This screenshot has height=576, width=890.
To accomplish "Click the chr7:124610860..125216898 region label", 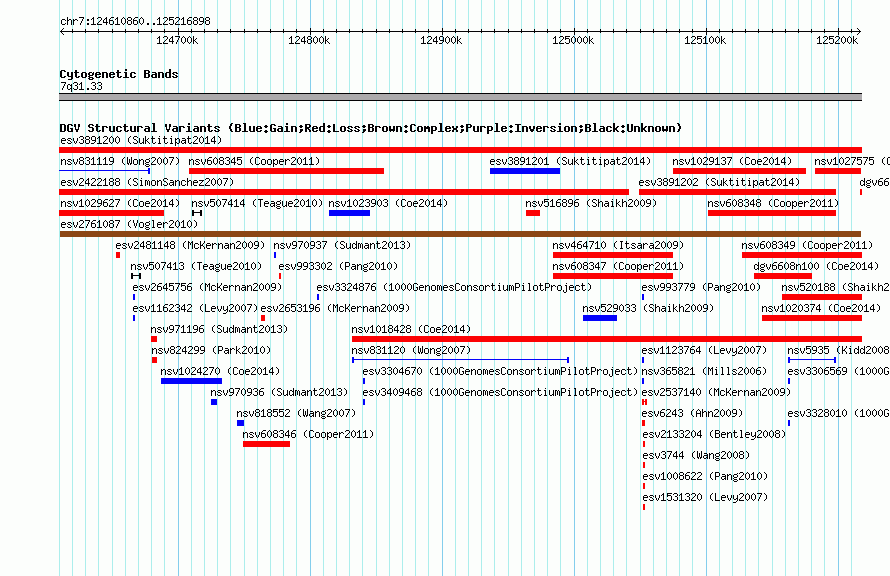I will [x=135, y=22].
